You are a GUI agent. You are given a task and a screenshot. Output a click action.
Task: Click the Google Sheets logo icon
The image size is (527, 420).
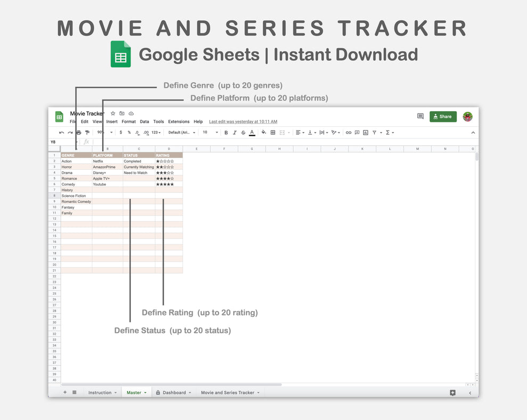point(59,116)
